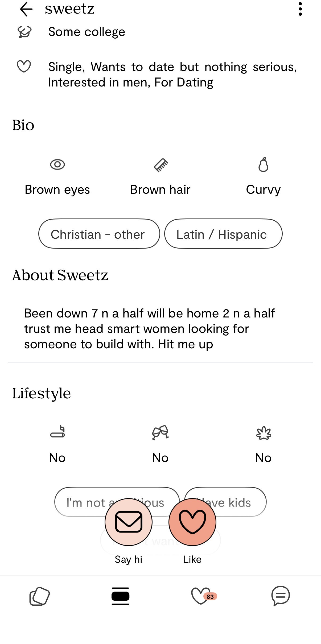Tap the Brown eyes eye icon
Image resolution: width=321 pixels, height=644 pixels.
click(57, 164)
